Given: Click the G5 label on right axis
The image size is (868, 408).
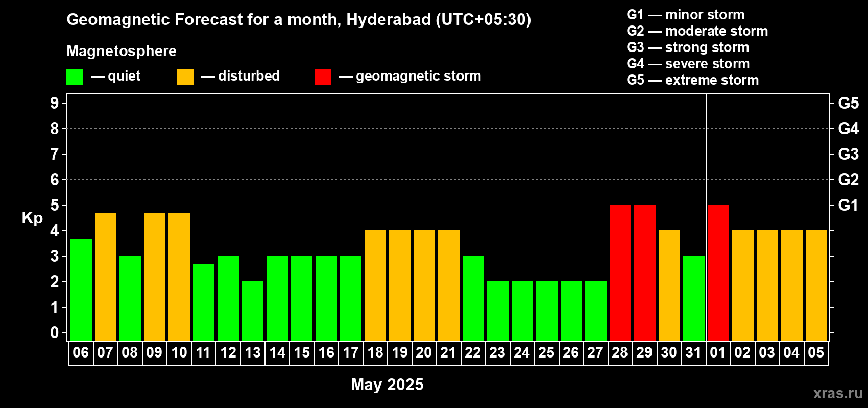Looking at the screenshot, I should [848, 103].
